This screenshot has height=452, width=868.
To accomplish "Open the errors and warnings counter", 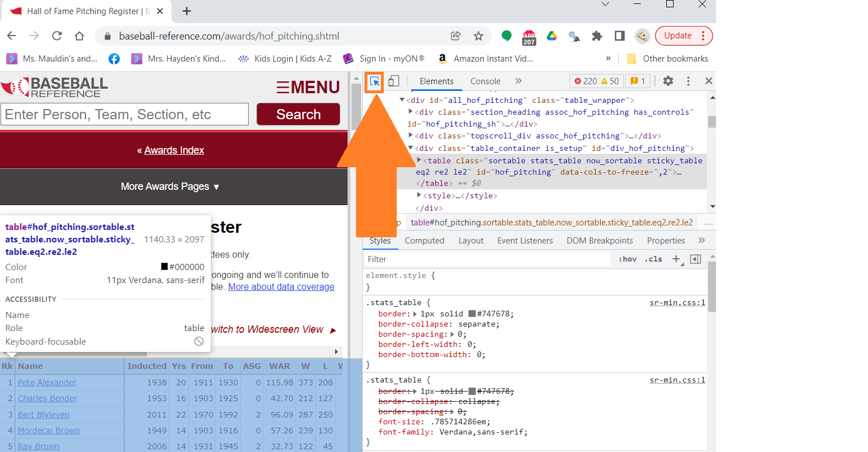I will (x=596, y=81).
